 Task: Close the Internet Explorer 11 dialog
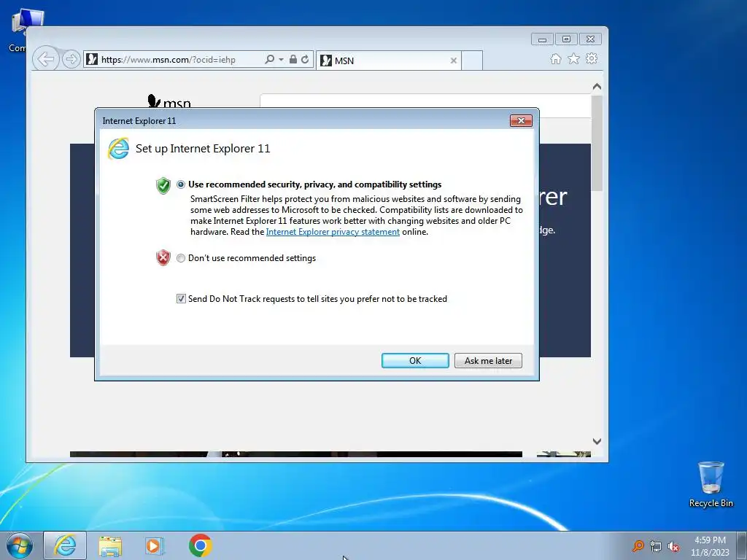[x=521, y=121]
